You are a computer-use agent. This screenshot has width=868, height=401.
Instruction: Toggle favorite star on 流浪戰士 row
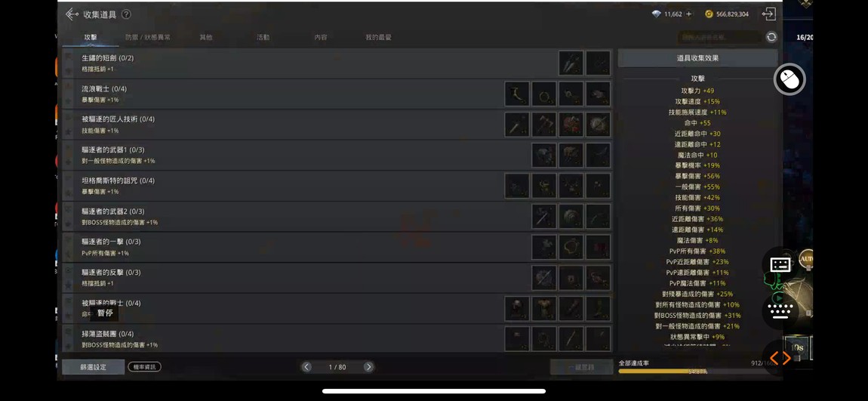(x=68, y=101)
